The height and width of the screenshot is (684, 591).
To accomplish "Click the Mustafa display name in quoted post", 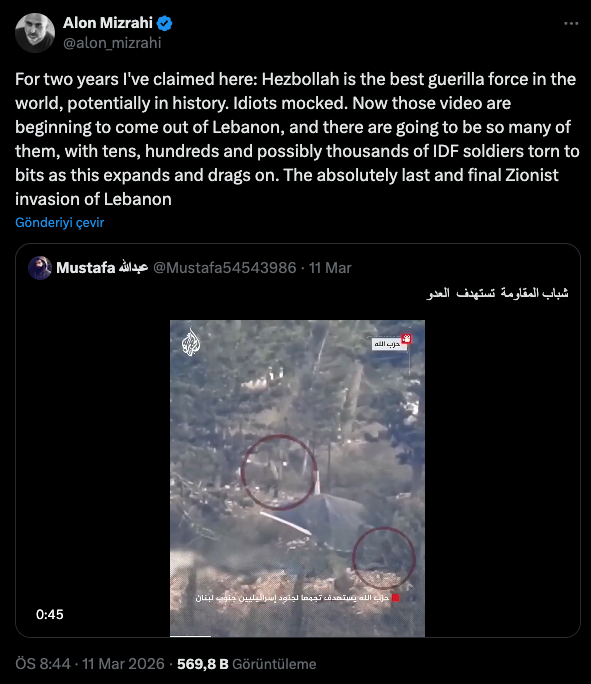I will [102, 267].
